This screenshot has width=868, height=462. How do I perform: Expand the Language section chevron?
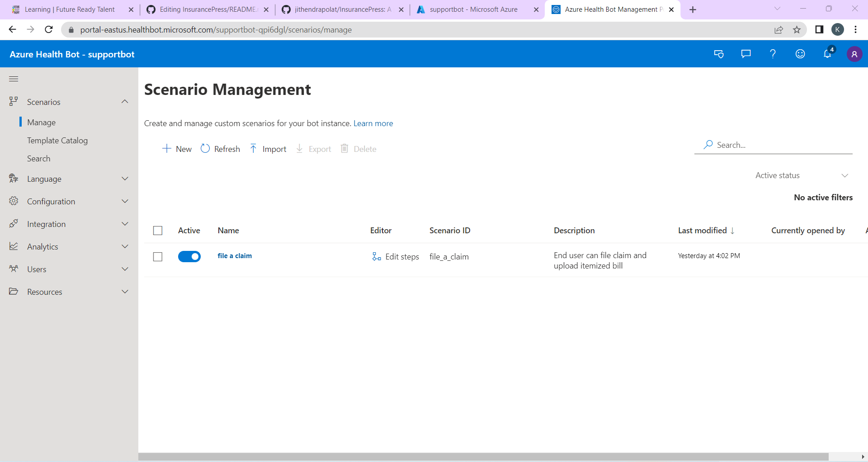click(125, 179)
